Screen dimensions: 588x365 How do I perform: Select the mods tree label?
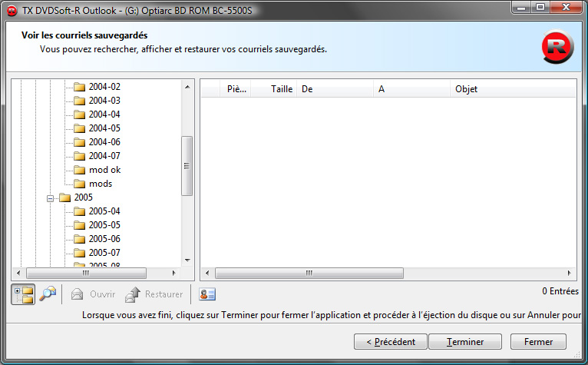pyautogui.click(x=101, y=184)
